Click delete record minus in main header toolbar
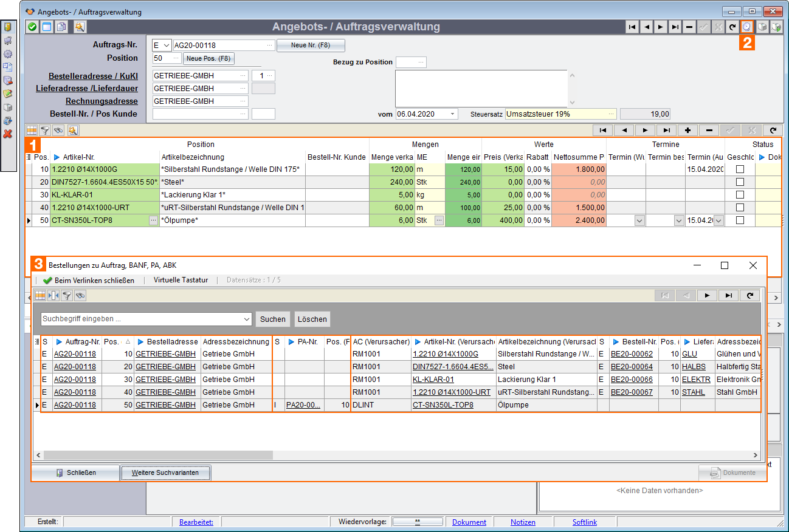Viewport: 789px width, 532px height. 689,27
